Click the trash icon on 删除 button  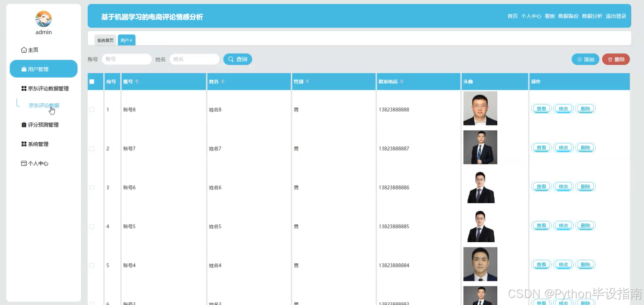coord(609,59)
